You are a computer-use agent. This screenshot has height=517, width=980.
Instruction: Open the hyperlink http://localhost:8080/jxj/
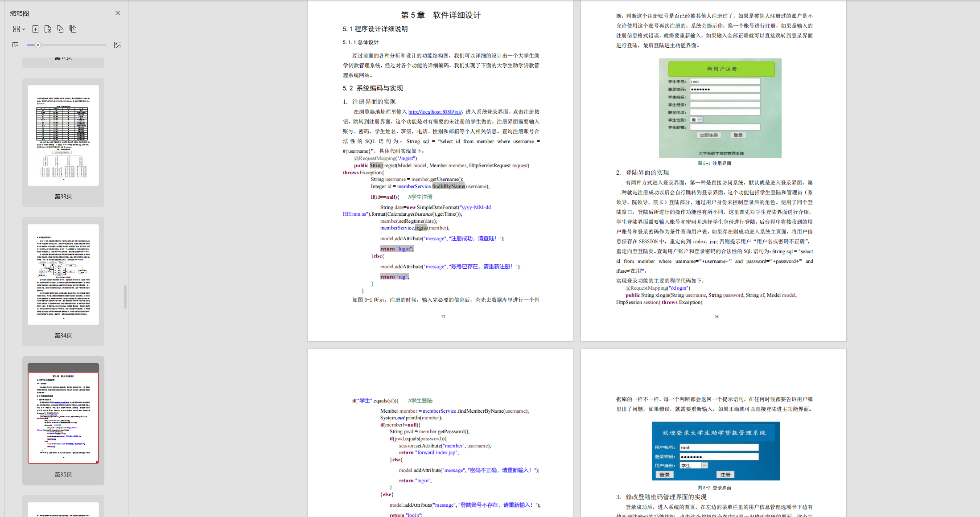(x=435, y=112)
